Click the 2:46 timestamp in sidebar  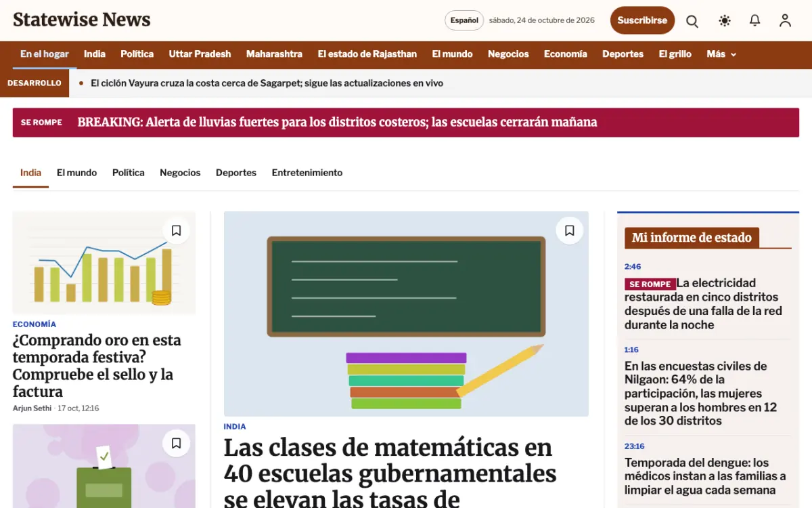point(633,267)
